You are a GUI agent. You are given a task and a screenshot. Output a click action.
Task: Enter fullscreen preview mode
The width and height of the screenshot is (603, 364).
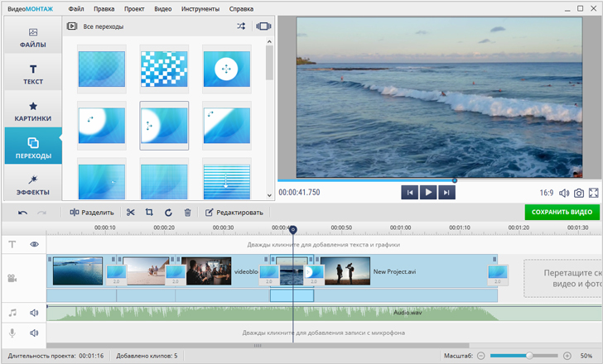[594, 193]
